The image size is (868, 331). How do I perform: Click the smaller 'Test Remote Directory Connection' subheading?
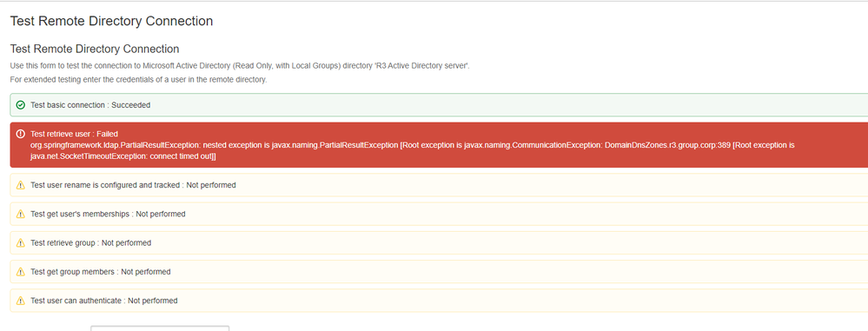[x=95, y=49]
